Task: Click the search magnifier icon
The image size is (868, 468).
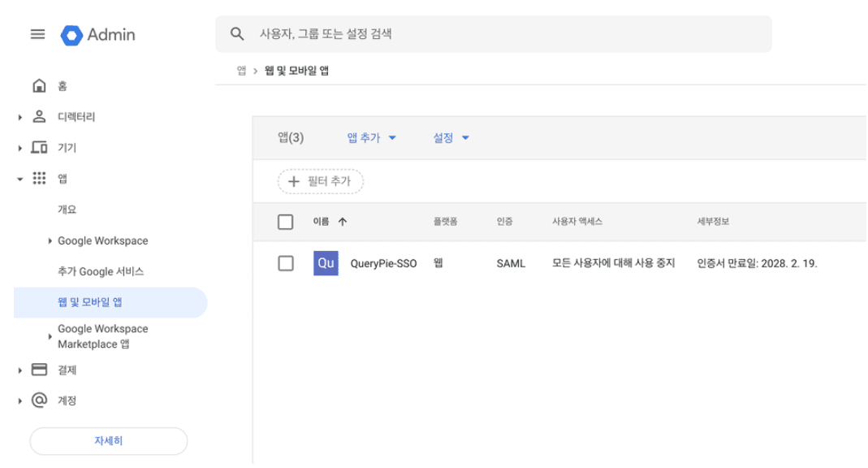Action: (236, 34)
